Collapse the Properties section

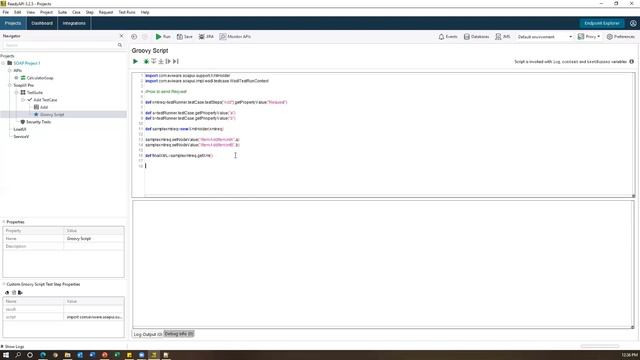tap(4, 222)
